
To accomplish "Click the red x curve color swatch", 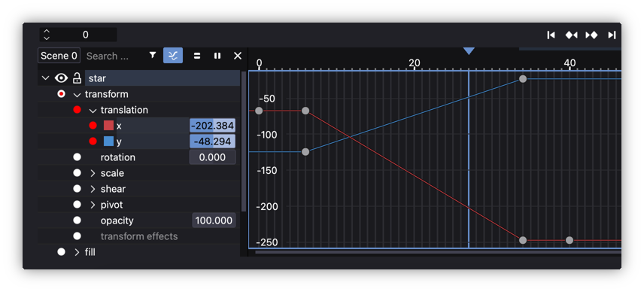I will point(108,125).
